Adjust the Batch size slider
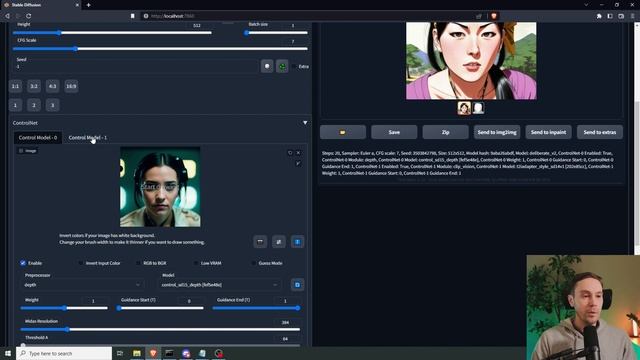The image size is (640, 360). point(276,33)
